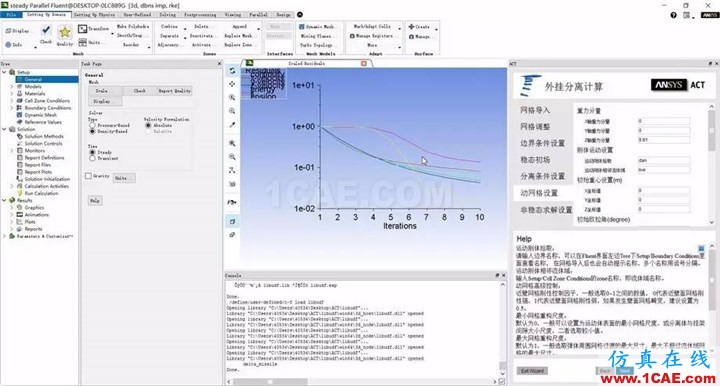Click the Display mesh ribbon icon

8,31
